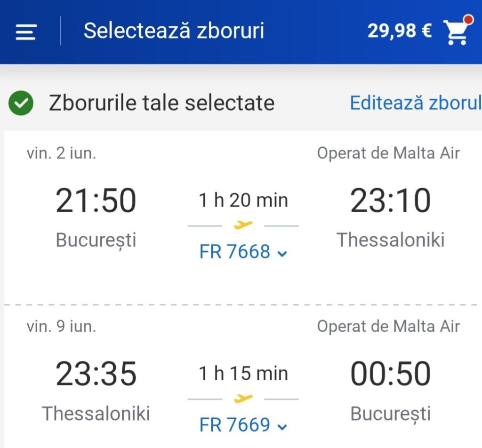Image resolution: width=482 pixels, height=448 pixels.
Task: Select the 21:50 București departure time
Action: pyautogui.click(x=96, y=201)
